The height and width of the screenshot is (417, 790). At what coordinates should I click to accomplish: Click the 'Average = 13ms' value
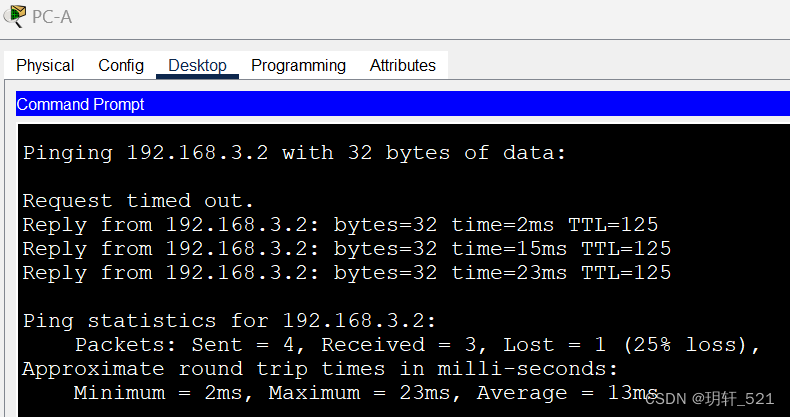567,393
